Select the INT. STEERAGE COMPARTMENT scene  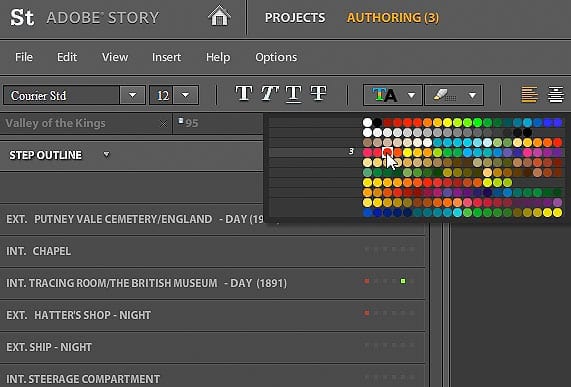212,376
